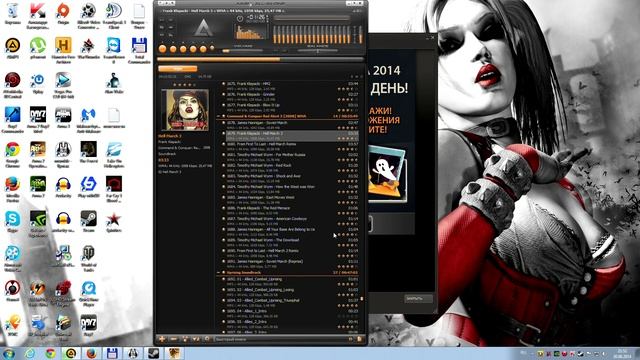Open the µTorrent desktop icon
The image size is (640, 360).
click(x=38, y=49)
